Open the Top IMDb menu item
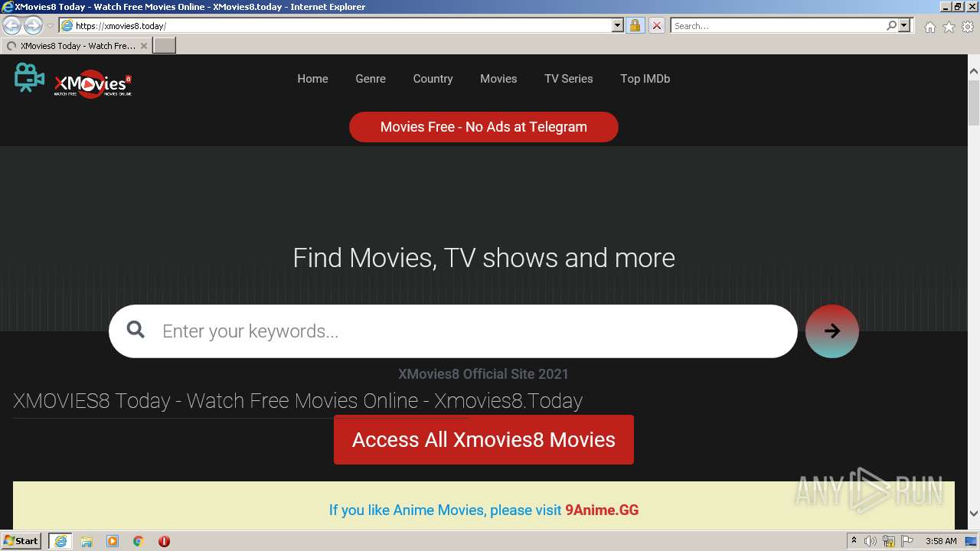 click(x=645, y=79)
